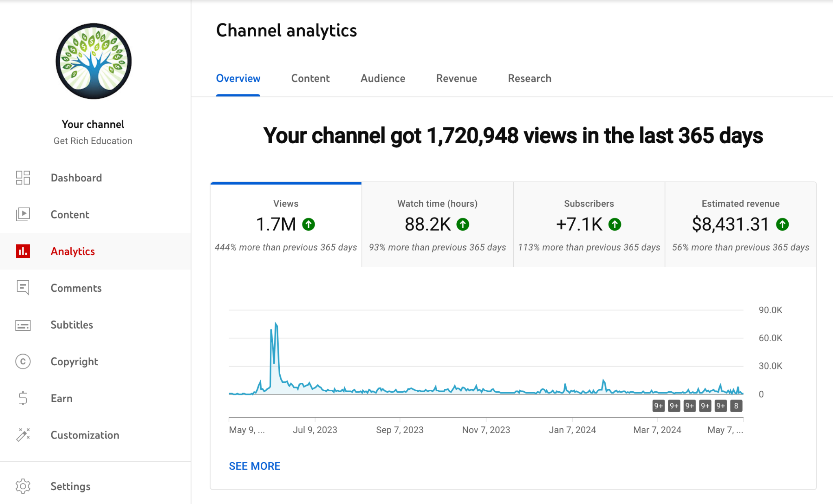Open Copyright in the sidebar
833x504 pixels.
(95, 361)
